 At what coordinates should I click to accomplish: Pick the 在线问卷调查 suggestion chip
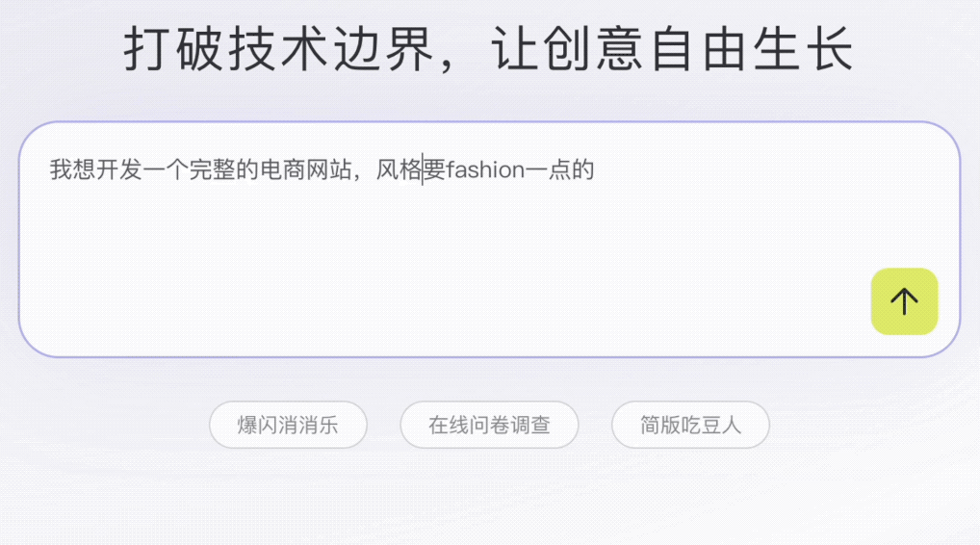(x=489, y=425)
